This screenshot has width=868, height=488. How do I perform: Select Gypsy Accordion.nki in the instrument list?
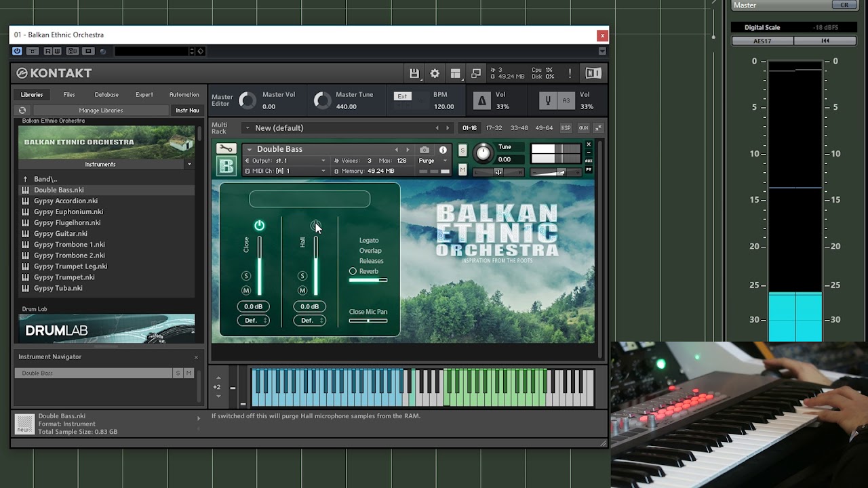pos(66,201)
